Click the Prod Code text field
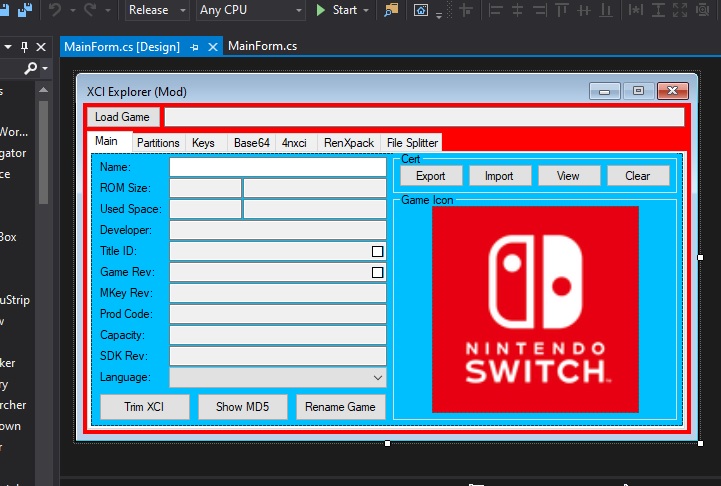Viewport: 721px width, 486px height. point(278,314)
